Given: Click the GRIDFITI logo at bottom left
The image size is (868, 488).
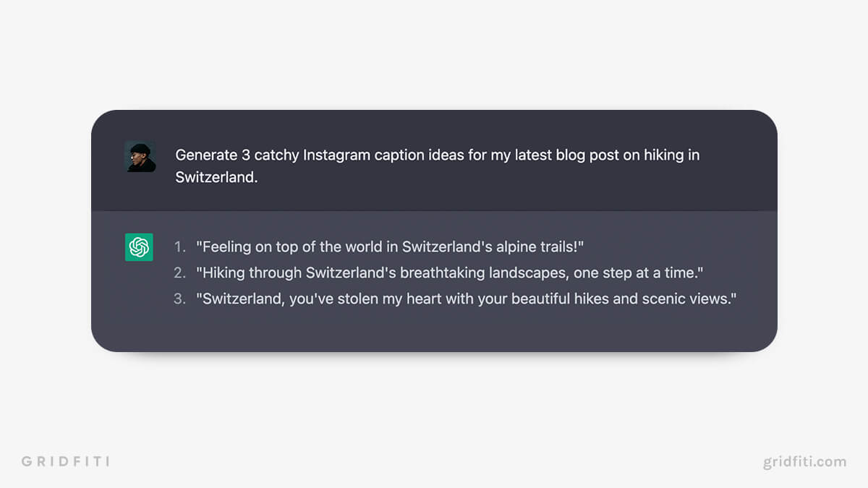Looking at the screenshot, I should (65, 461).
